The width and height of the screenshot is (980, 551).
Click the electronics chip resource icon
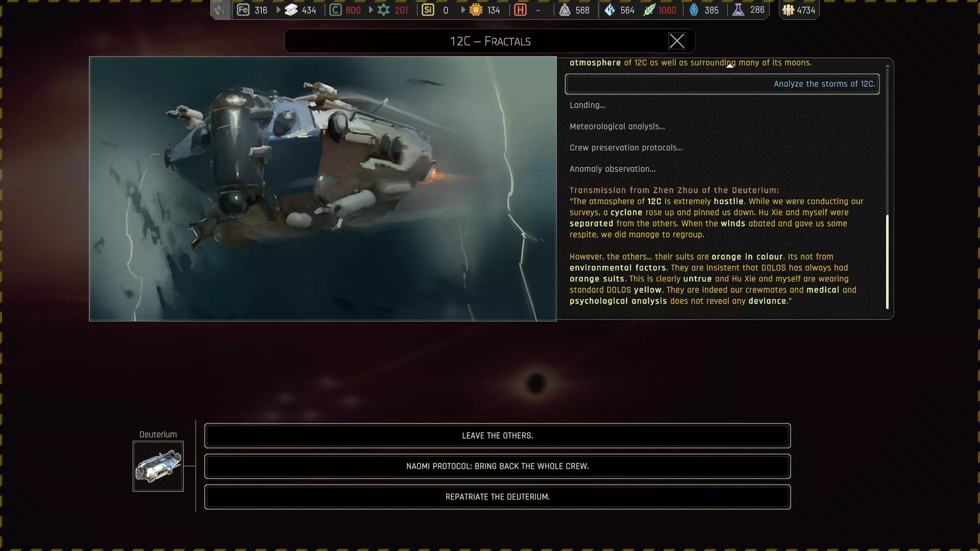coord(476,10)
